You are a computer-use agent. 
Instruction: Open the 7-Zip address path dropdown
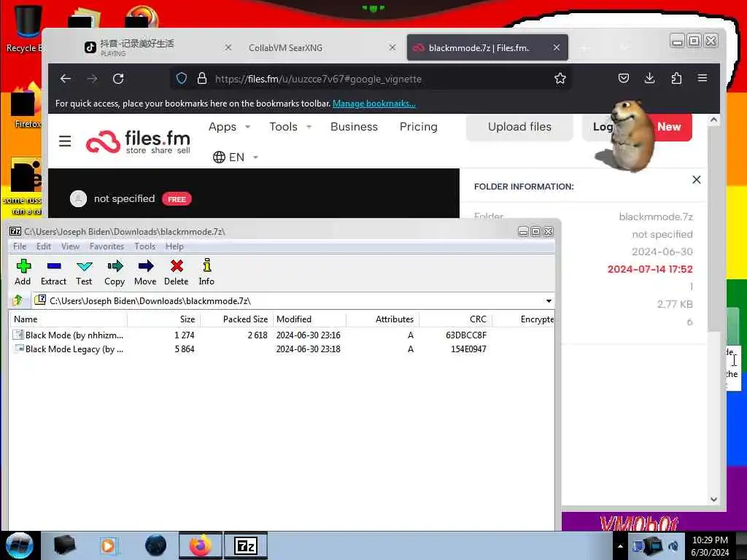coord(549,301)
